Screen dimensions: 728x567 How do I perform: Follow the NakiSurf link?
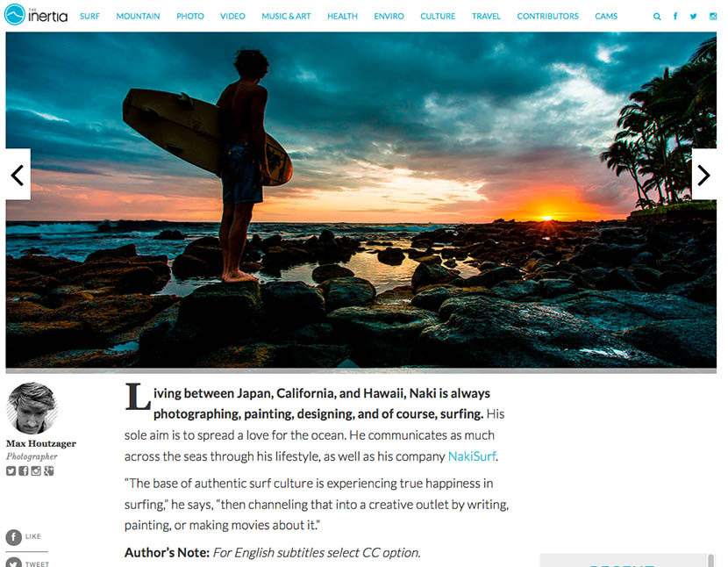point(472,456)
